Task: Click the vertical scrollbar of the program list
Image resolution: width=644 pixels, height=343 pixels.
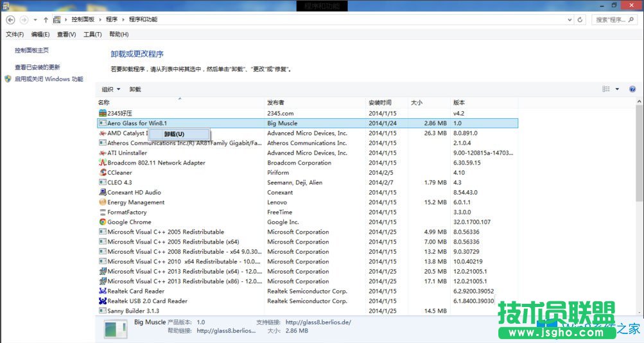Action: point(639,154)
